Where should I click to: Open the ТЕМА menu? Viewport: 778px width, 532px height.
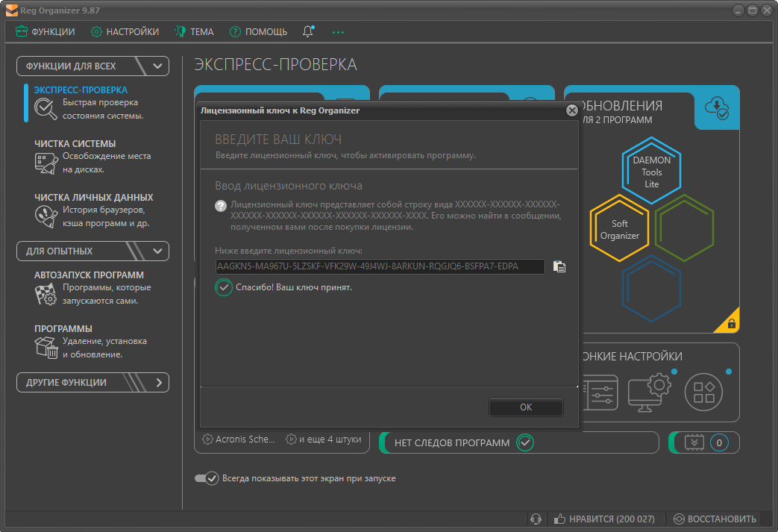(194, 31)
